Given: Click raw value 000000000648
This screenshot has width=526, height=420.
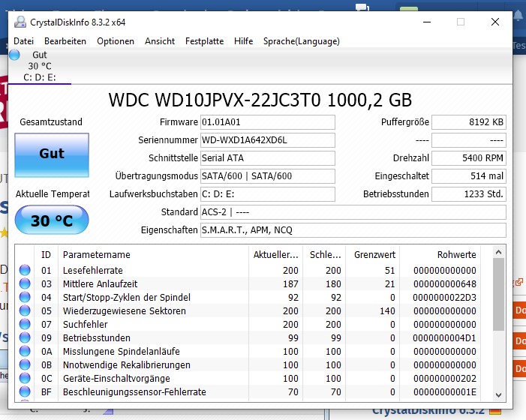Looking at the screenshot, I should 445,284.
